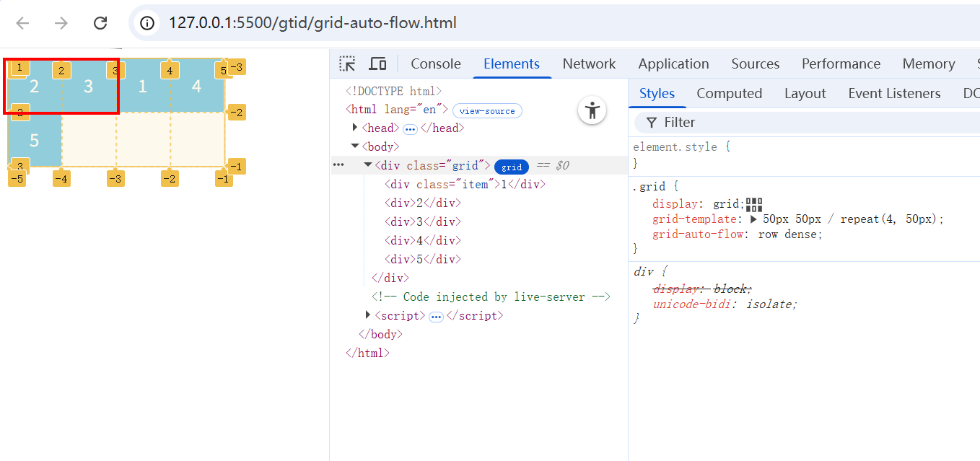View site information icon in address bar
The height and width of the screenshot is (461, 980).
[x=147, y=23]
